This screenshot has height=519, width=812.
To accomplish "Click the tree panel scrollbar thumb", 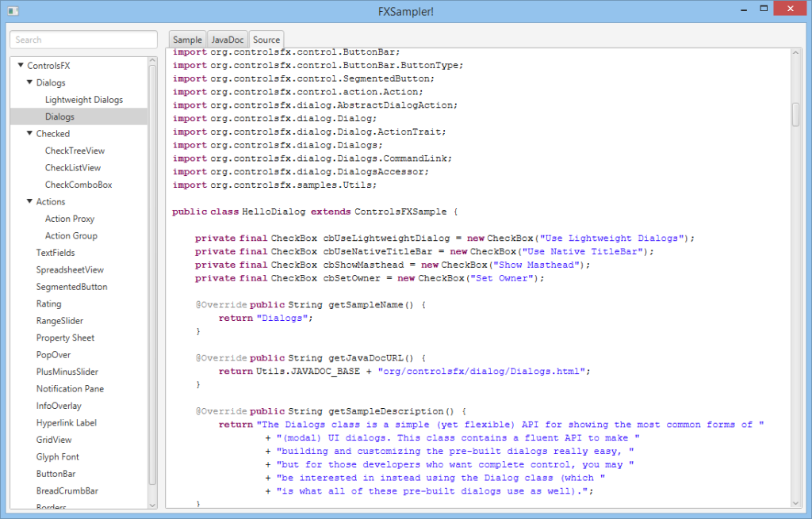I will (x=152, y=275).
